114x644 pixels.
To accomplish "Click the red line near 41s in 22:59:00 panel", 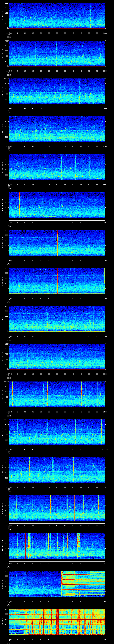I will pos(76,432).
